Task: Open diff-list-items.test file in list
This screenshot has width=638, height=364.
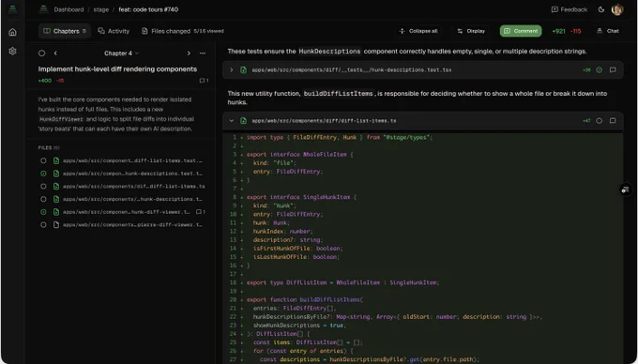Action: (x=132, y=160)
